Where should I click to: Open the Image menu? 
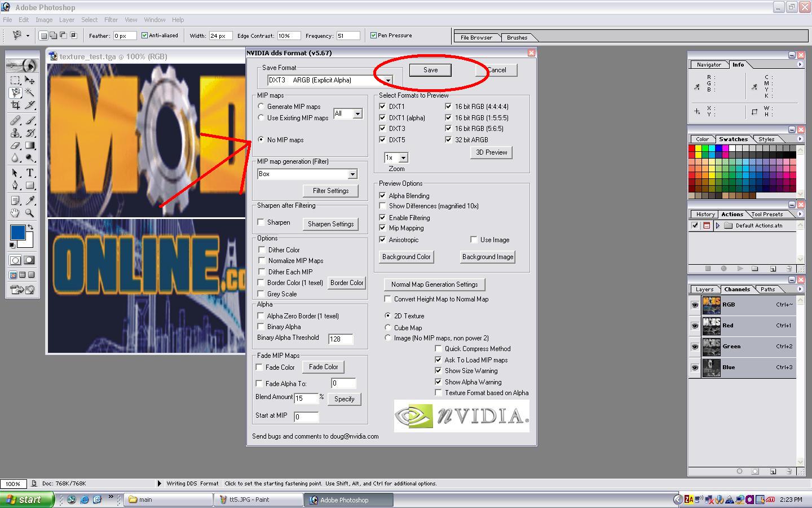pyautogui.click(x=44, y=20)
